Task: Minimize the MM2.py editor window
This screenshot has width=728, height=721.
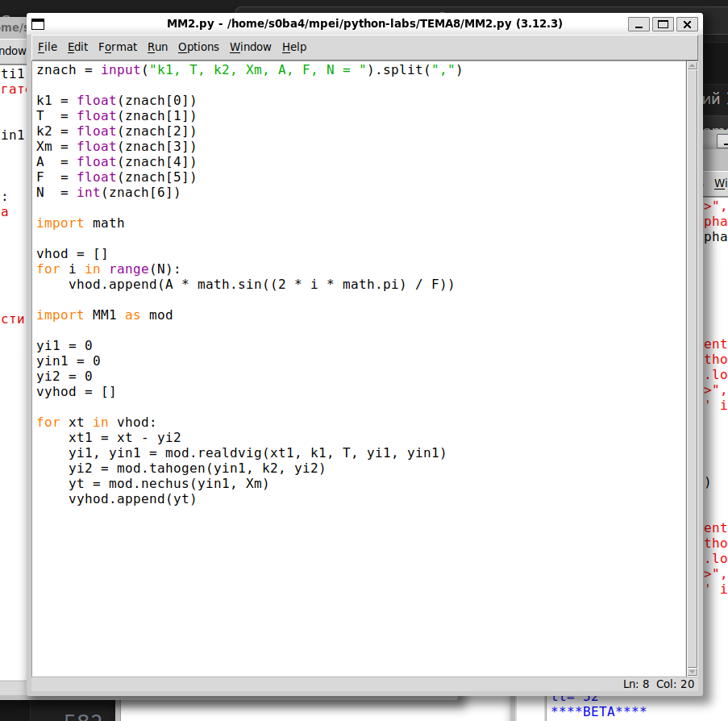Action: (x=639, y=24)
